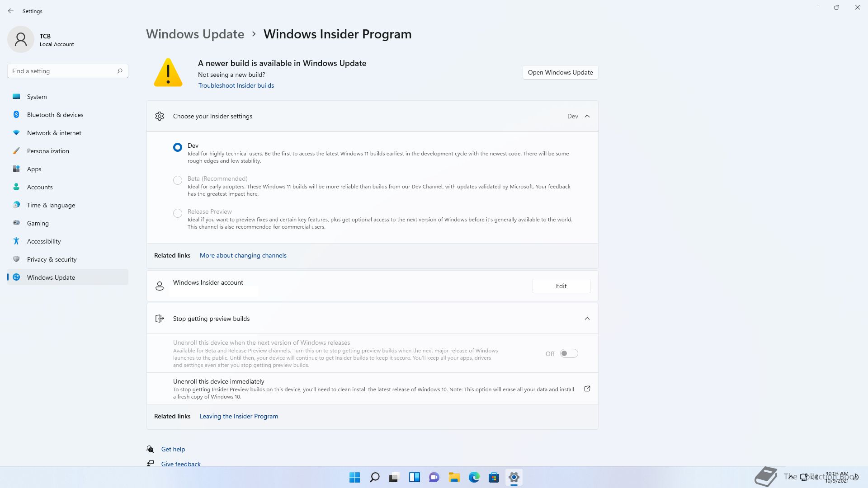Viewport: 868px width, 488px height.
Task: Select the Beta (Recommended) radio button
Action: (x=178, y=180)
